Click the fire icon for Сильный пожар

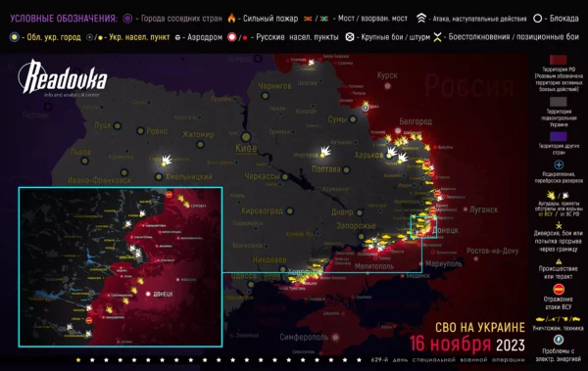click(231, 18)
